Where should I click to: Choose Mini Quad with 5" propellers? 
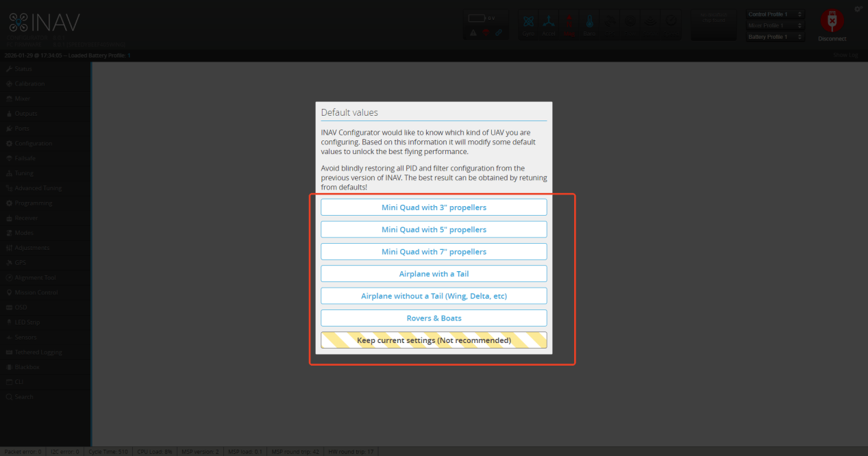coord(434,229)
